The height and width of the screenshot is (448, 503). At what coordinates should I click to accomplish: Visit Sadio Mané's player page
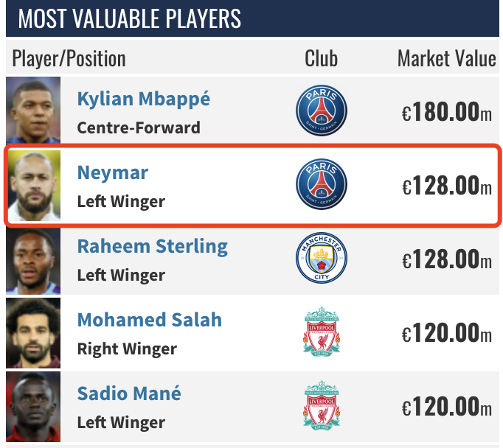128,393
